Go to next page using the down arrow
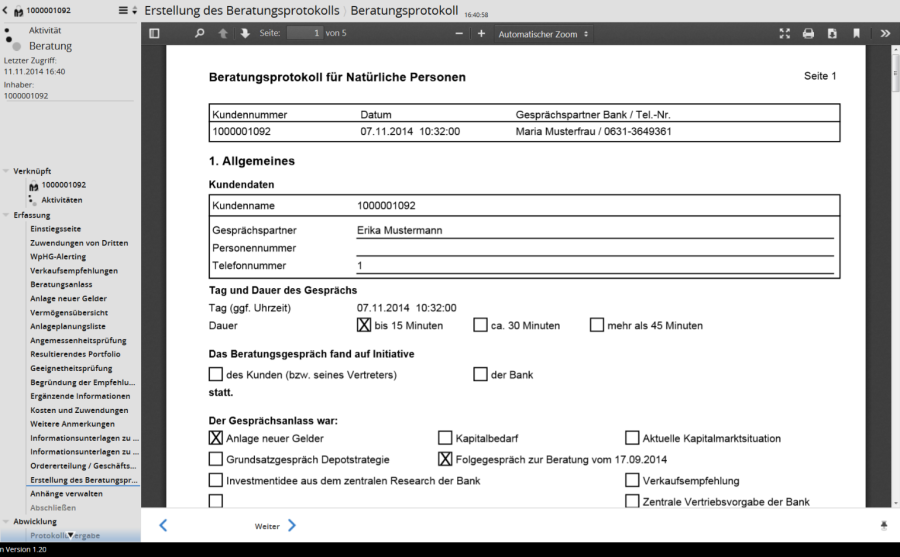 [245, 33]
